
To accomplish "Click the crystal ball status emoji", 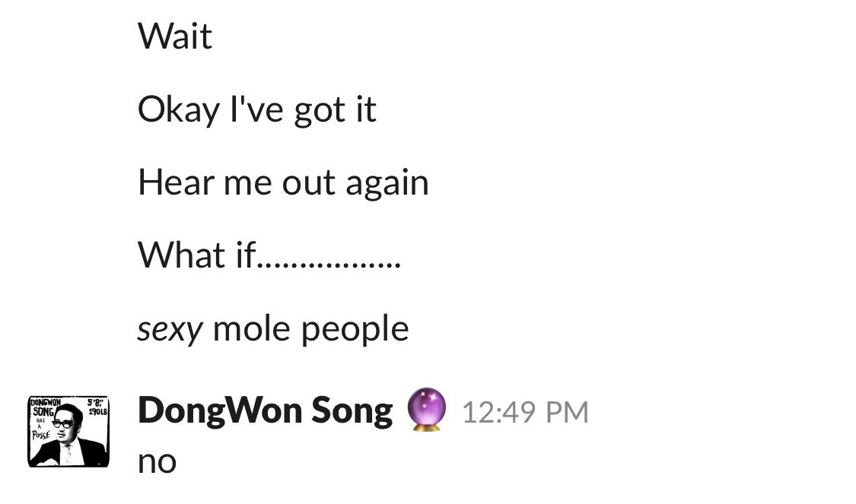I will (426, 410).
